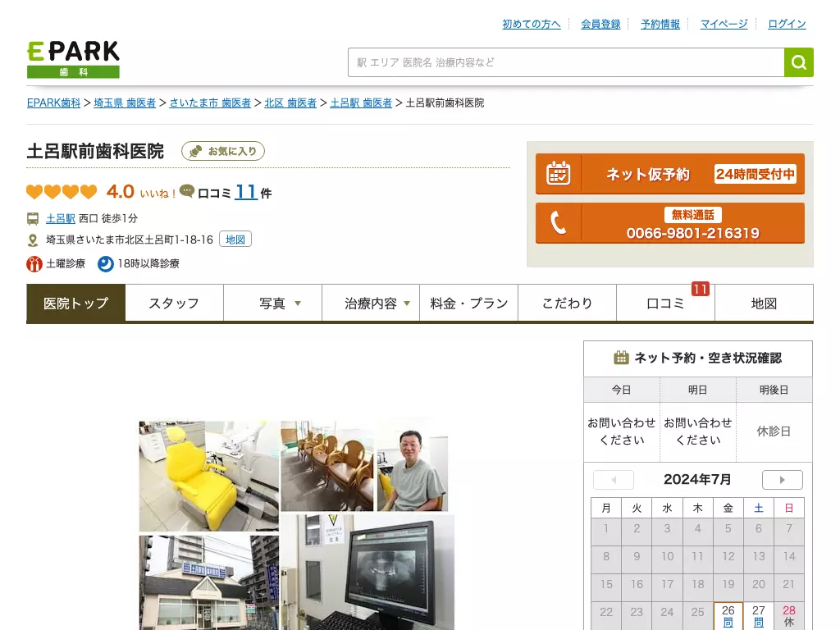This screenshot has height=630, width=840.
Task: Open the 地図 tab
Action: point(764,304)
